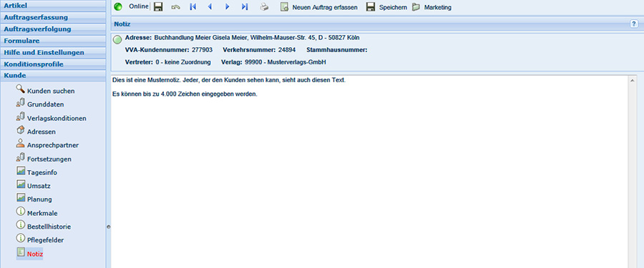The width and height of the screenshot is (644, 268).
Task: Open Kunden suchen in sidebar
Action: pos(51,91)
